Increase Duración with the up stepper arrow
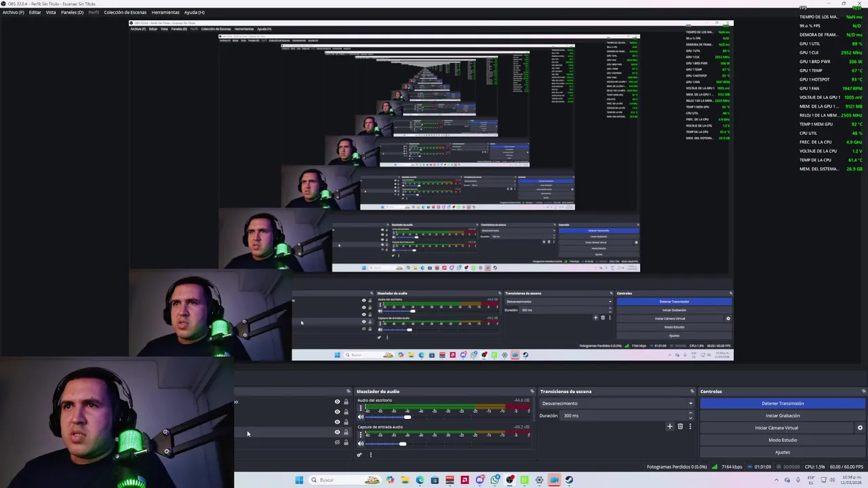Viewport: 868px width, 488px height. coord(690,413)
